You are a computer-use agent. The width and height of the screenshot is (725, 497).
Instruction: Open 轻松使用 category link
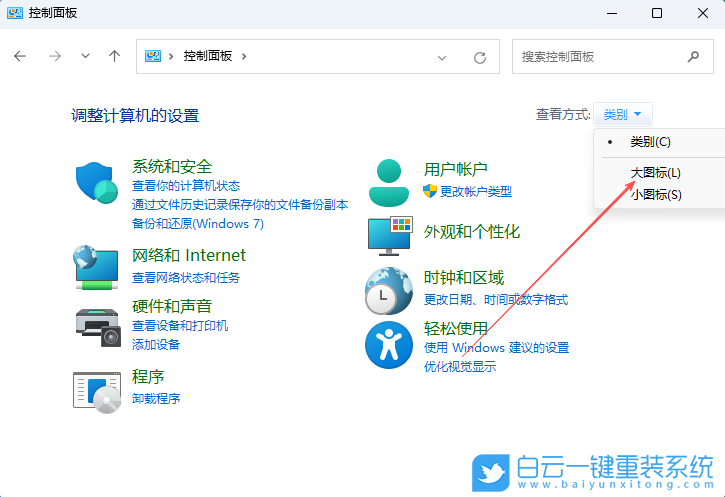tap(455, 328)
